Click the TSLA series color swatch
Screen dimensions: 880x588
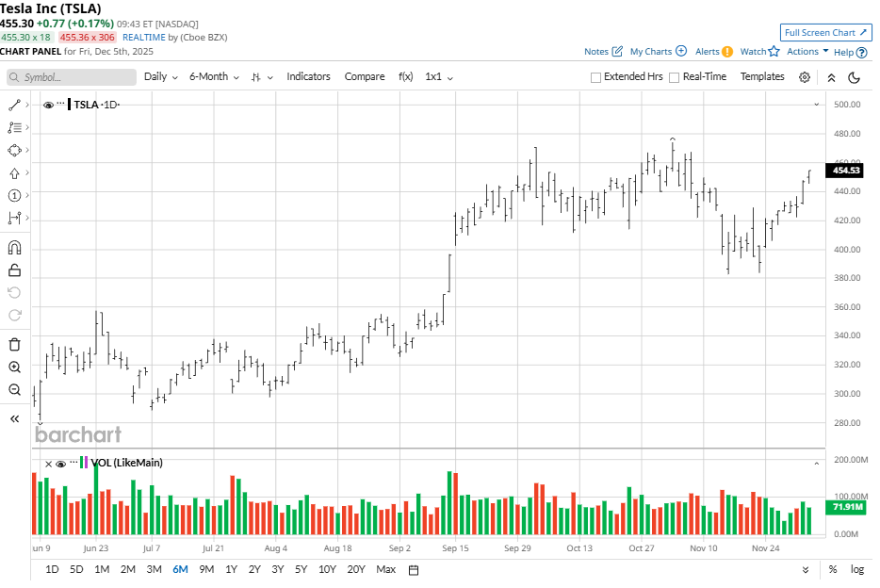click(69, 105)
